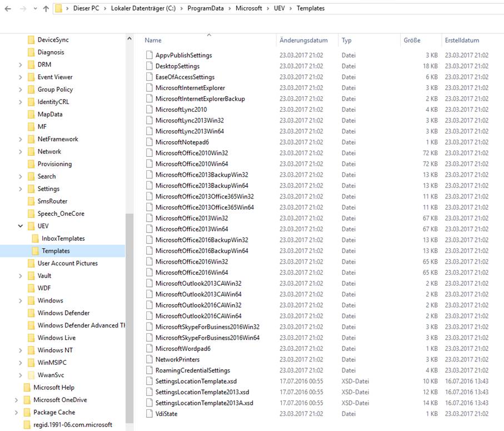Click the MicrosoftWordpad6 file icon
The image size is (504, 431).
point(149,348)
